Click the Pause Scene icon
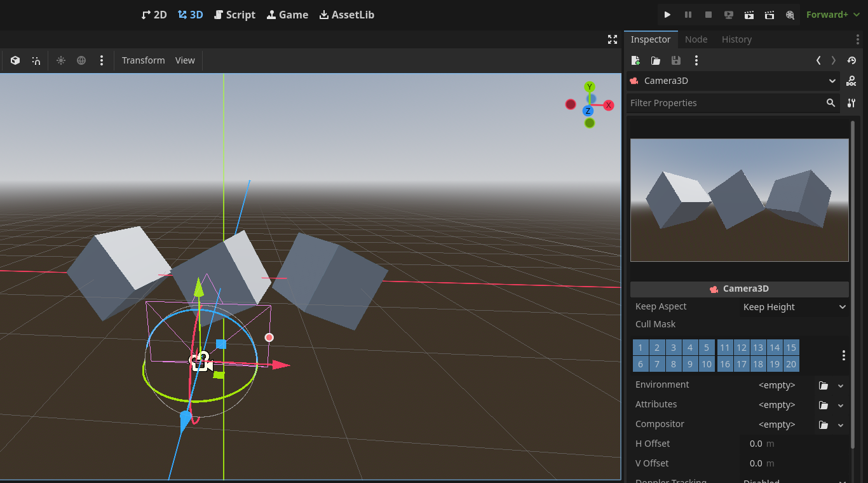This screenshot has width=868, height=483. click(688, 14)
